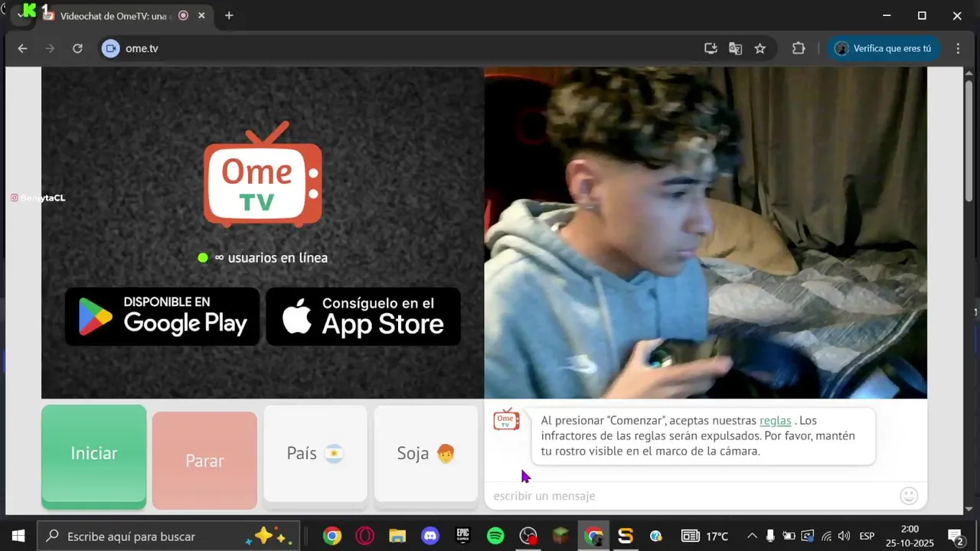Bookmark this page with the star icon

pos(759,48)
